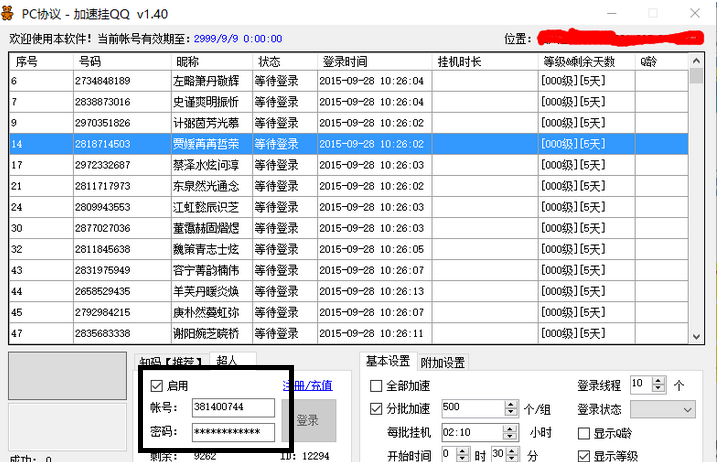The height and width of the screenshot is (462, 719).
Task: Open the 附加设置 tab
Action: 442,363
